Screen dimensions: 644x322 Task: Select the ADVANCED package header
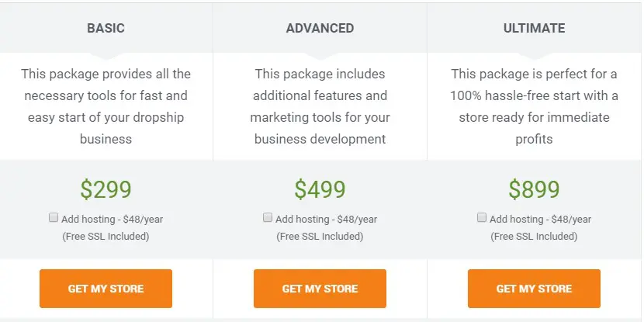[320, 28]
